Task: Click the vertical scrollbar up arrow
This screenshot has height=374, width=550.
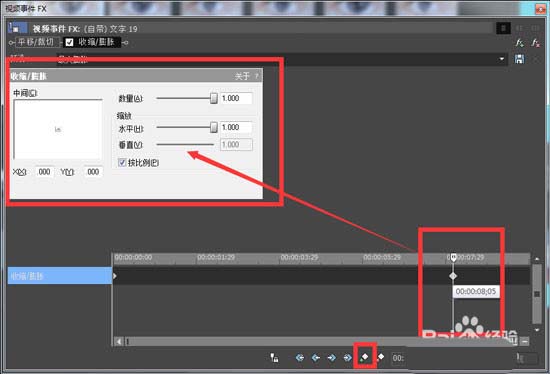Action: [x=537, y=259]
